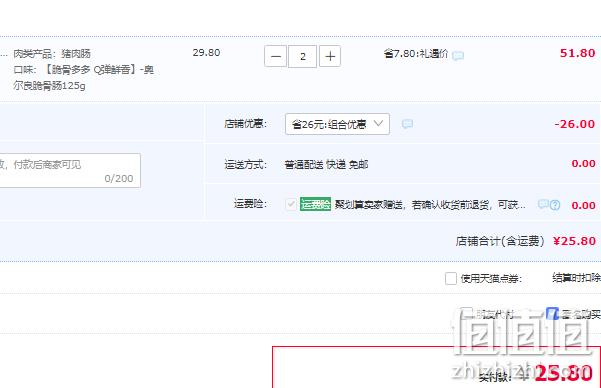601x388 pixels.
Task: Click the green 运费险 tag
Action: [315, 204]
